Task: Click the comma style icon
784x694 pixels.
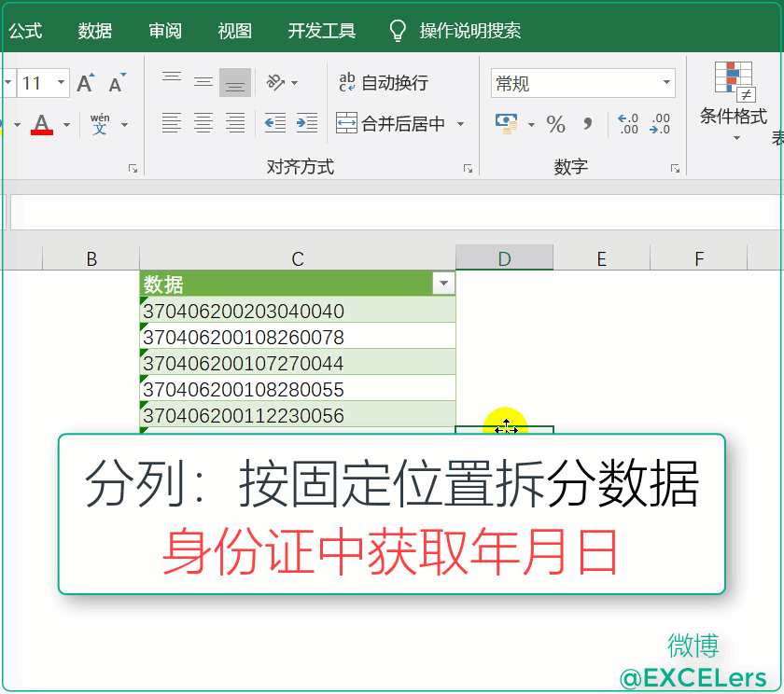Action: tap(587, 124)
